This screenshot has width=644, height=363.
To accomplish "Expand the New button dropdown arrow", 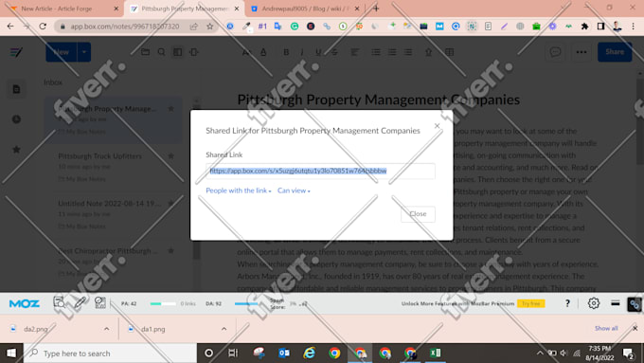I will 84,52.
